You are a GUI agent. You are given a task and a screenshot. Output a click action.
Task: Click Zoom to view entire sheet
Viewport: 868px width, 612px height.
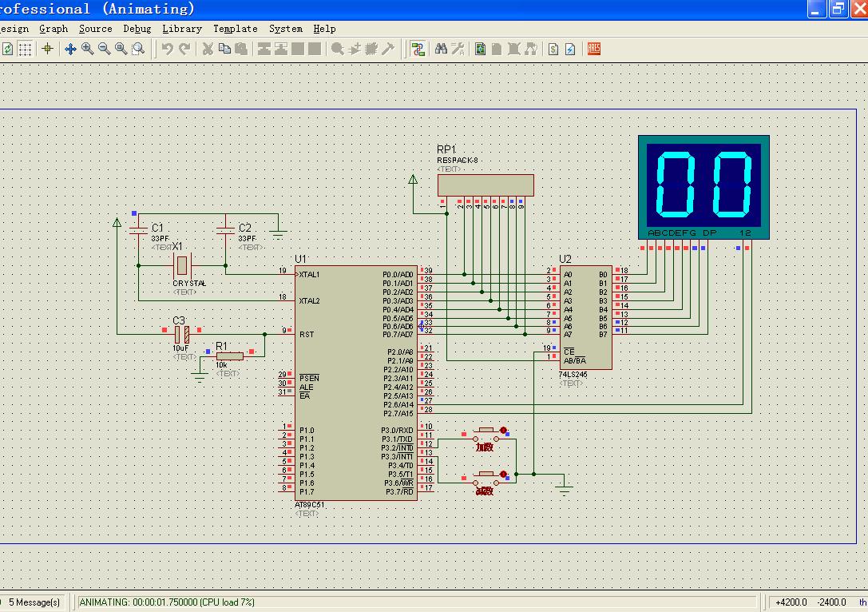[121, 49]
